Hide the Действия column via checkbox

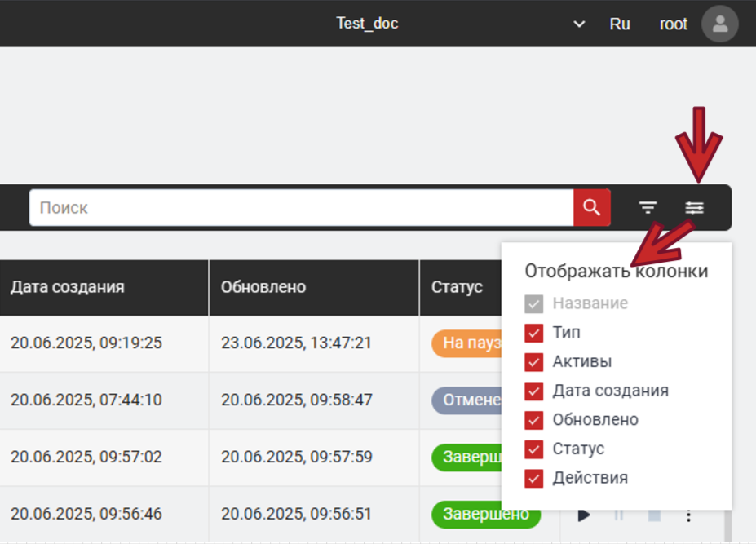(534, 478)
